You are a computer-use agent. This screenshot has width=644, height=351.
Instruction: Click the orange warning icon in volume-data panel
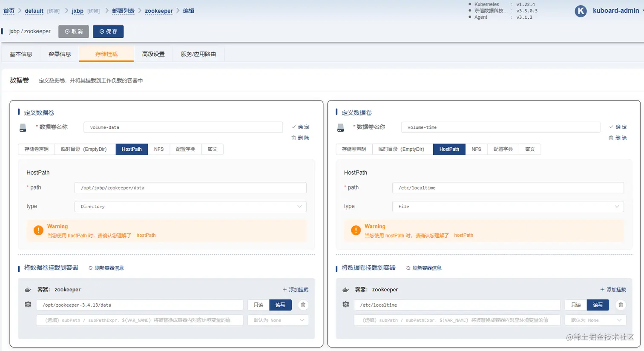pyautogui.click(x=38, y=230)
